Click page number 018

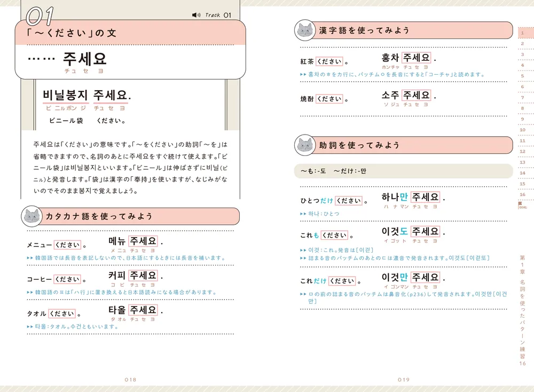click(130, 379)
